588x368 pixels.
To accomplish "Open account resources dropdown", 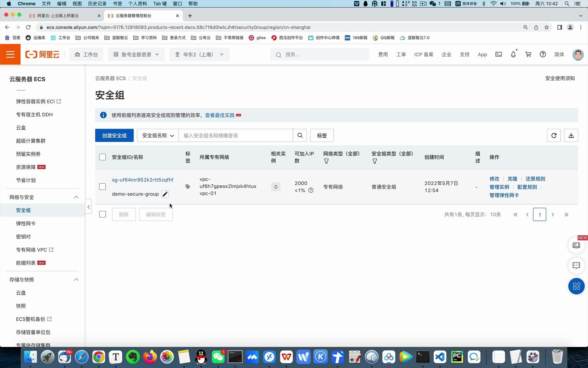I will click(136, 55).
